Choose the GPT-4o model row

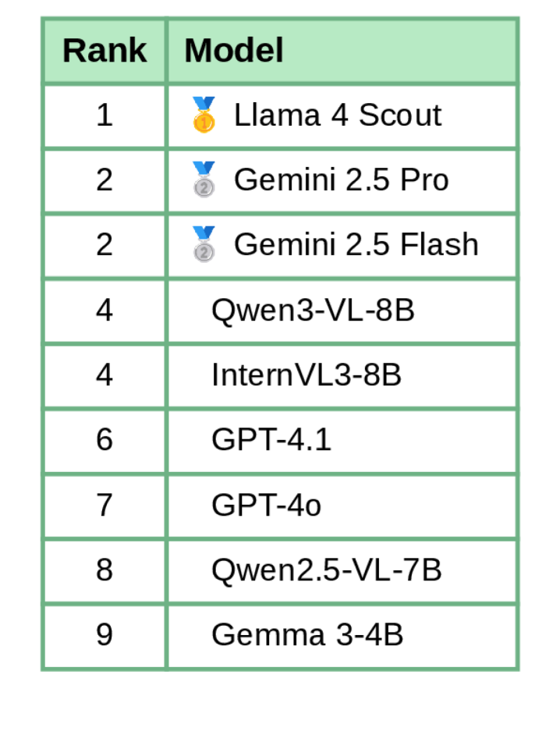(x=266, y=506)
